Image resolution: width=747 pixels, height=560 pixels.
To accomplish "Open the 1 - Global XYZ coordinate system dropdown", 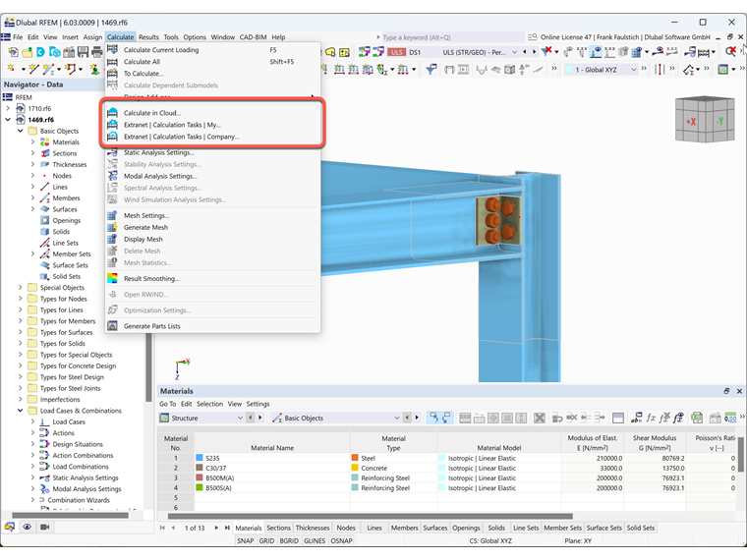I will point(633,70).
